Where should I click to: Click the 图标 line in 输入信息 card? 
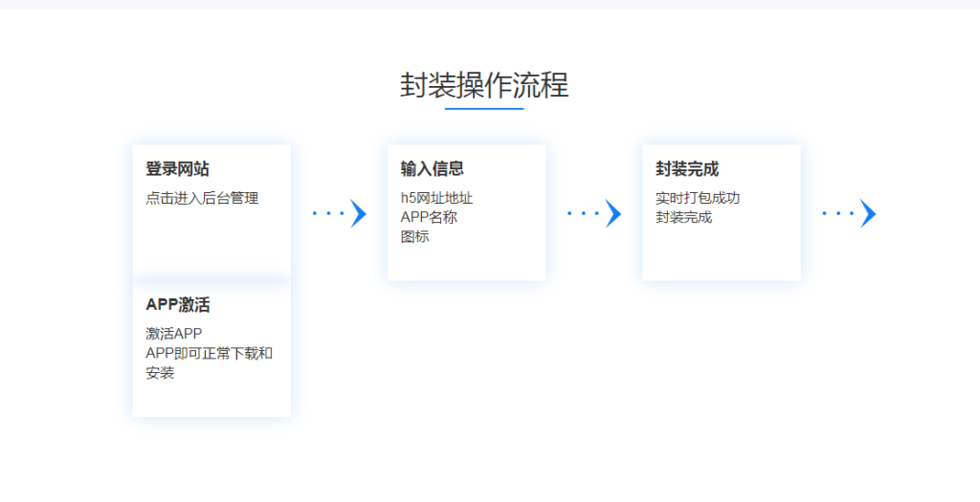(x=414, y=236)
